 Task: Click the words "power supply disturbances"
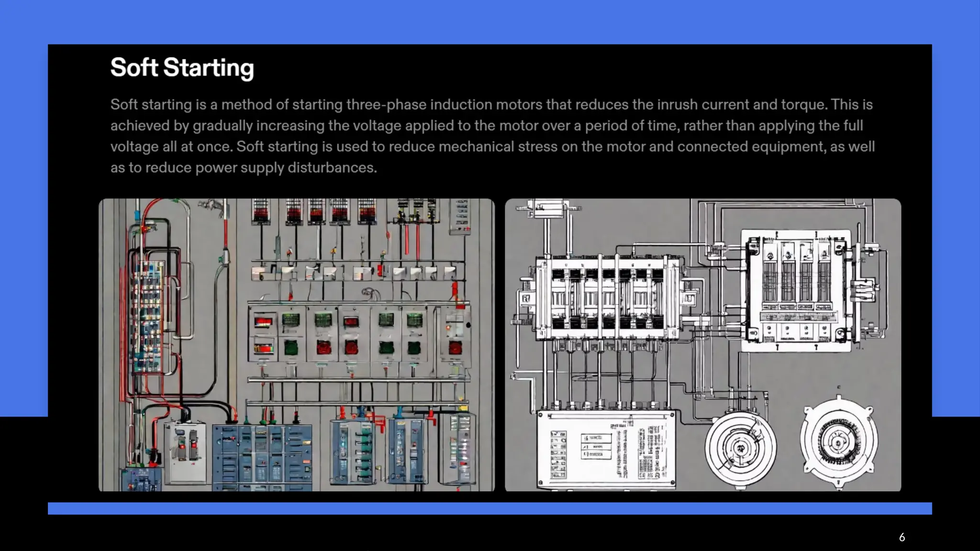pyautogui.click(x=286, y=168)
